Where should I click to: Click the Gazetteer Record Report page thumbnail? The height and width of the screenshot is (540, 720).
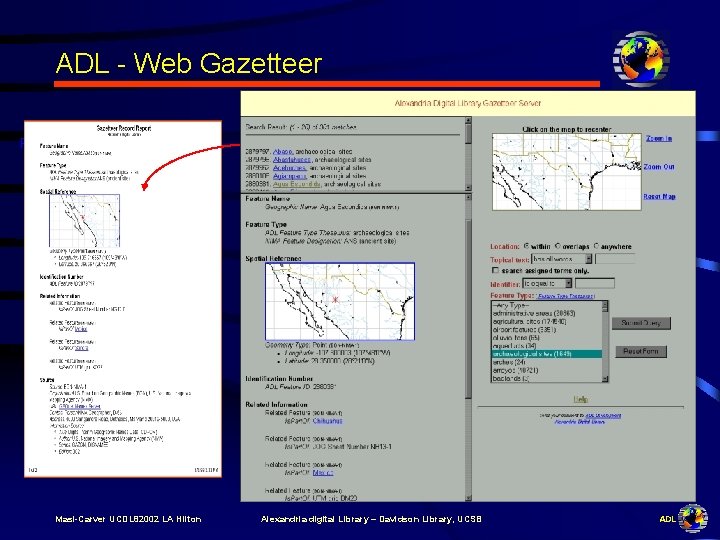pyautogui.click(x=123, y=299)
